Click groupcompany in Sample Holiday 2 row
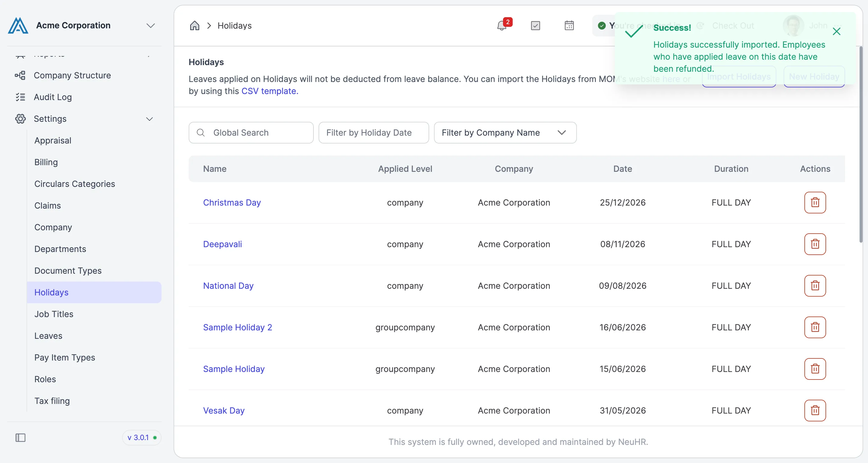 pyautogui.click(x=405, y=327)
